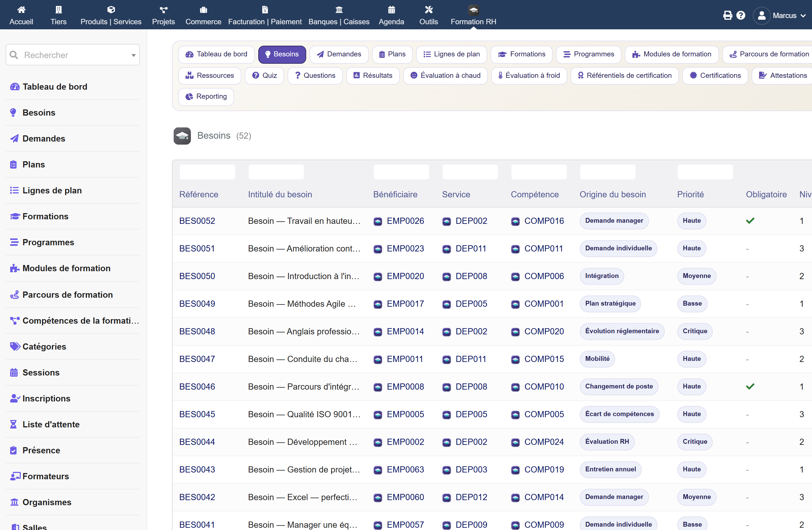812x530 pixels.
Task: Go to Formateurs in the sidebar
Action: [45, 476]
